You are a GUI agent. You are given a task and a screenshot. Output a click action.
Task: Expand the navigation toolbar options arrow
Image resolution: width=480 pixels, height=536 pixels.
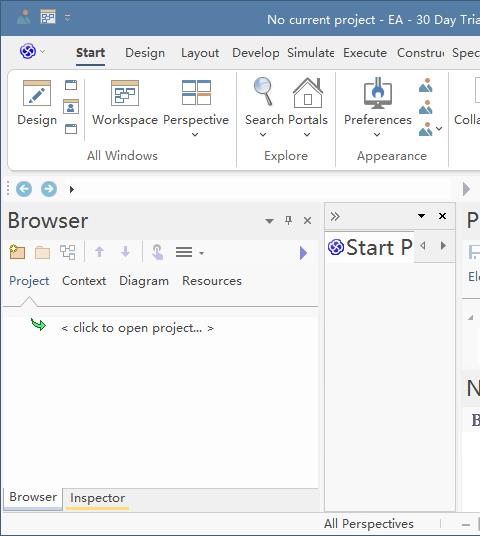pos(71,189)
